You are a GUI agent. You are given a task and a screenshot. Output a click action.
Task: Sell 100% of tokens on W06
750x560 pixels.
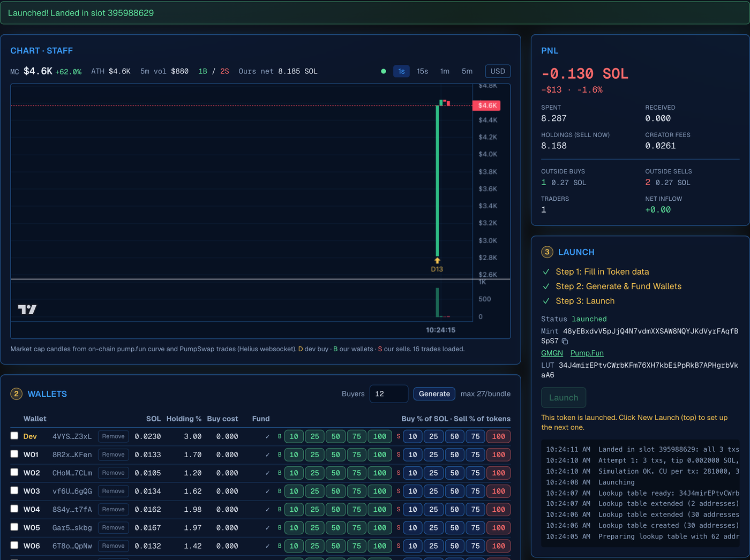(x=499, y=546)
